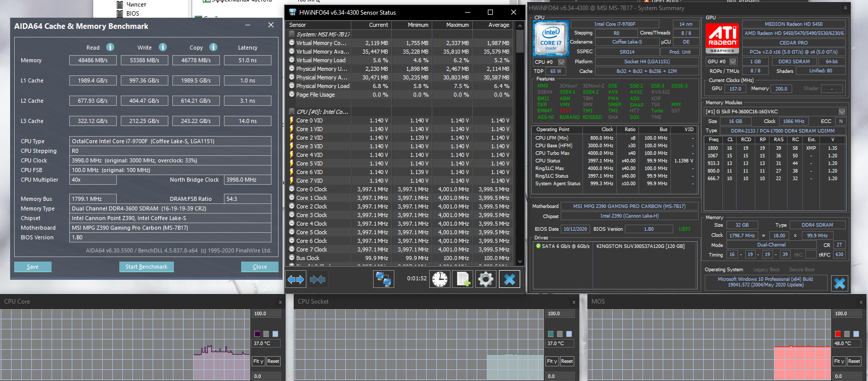The height and width of the screenshot is (381, 868).
Task: Click the info icon next to Write
Action: click(163, 47)
